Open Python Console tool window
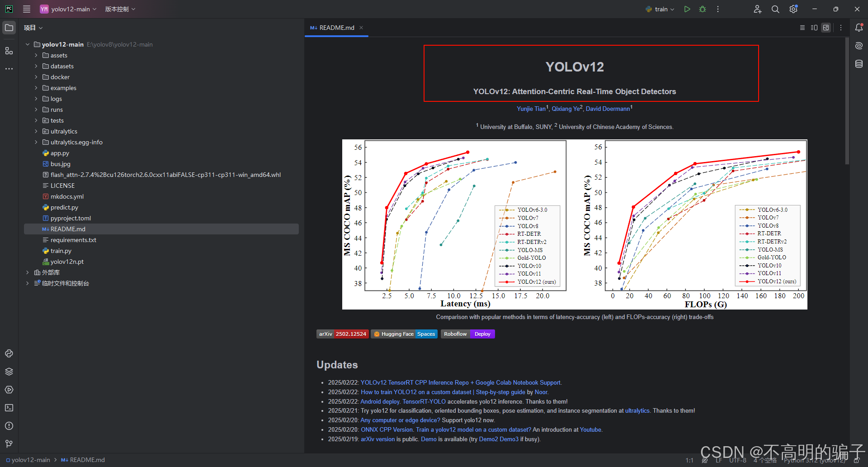The height and width of the screenshot is (467, 868). tap(9, 353)
